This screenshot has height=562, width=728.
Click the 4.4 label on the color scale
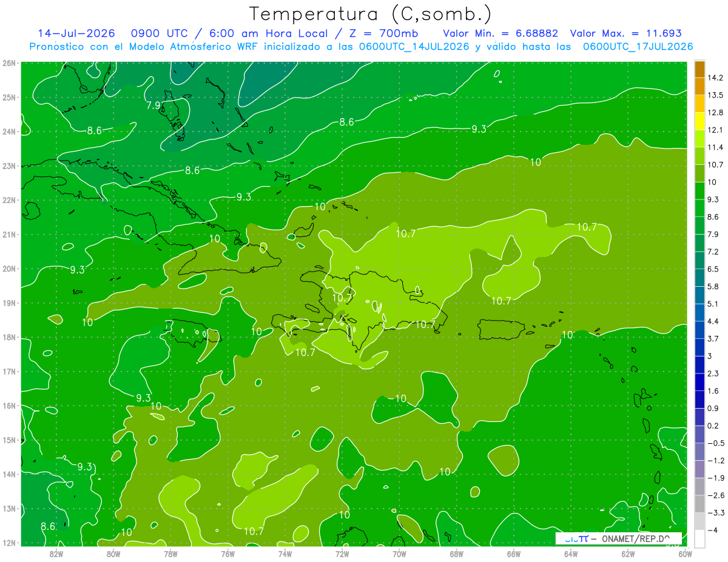point(713,321)
